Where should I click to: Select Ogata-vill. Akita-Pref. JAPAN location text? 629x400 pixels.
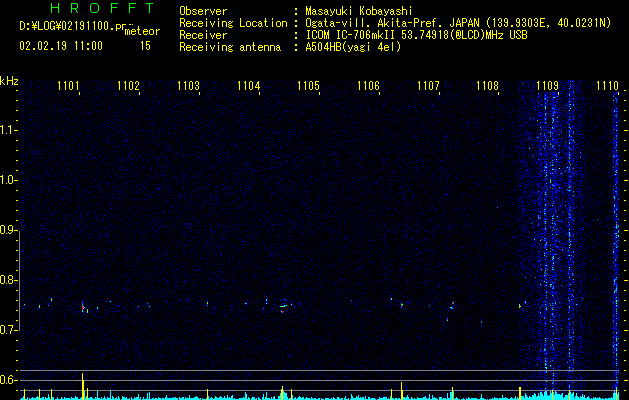(x=458, y=23)
